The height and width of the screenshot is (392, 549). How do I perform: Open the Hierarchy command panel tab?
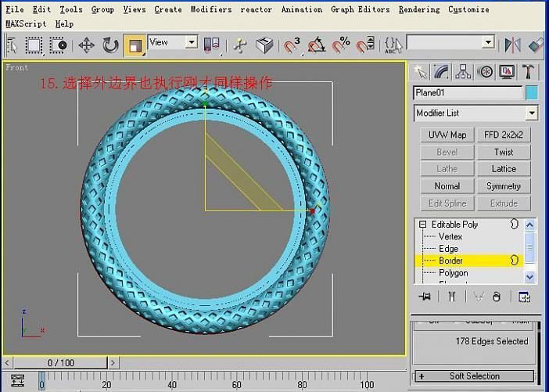pyautogui.click(x=464, y=72)
